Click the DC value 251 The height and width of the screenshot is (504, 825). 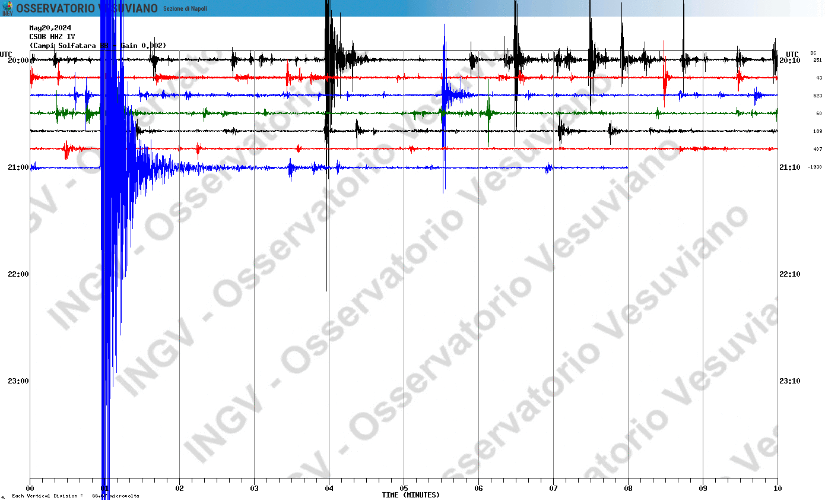tap(817, 60)
